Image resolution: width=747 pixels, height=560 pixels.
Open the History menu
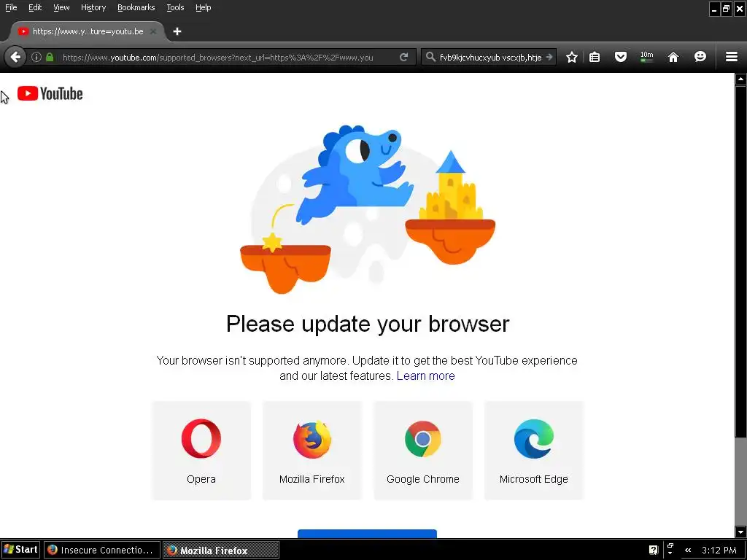click(93, 7)
